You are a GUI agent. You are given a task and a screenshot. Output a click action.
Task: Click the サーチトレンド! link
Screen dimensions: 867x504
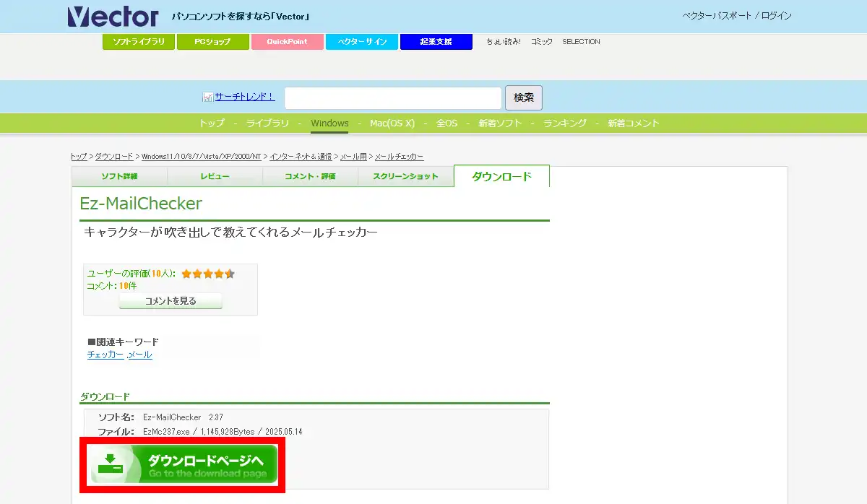click(x=245, y=97)
